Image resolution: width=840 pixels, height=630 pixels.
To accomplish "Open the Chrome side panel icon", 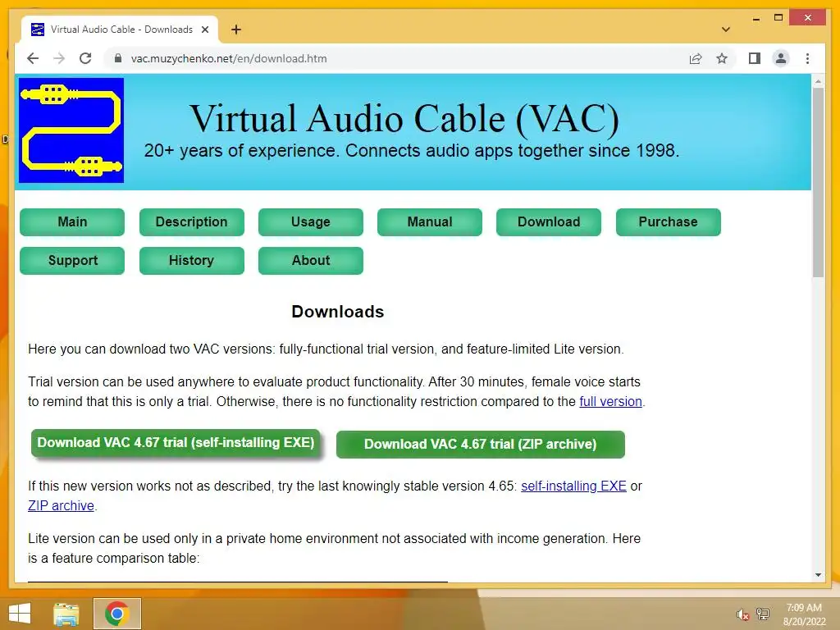I will coord(755,58).
